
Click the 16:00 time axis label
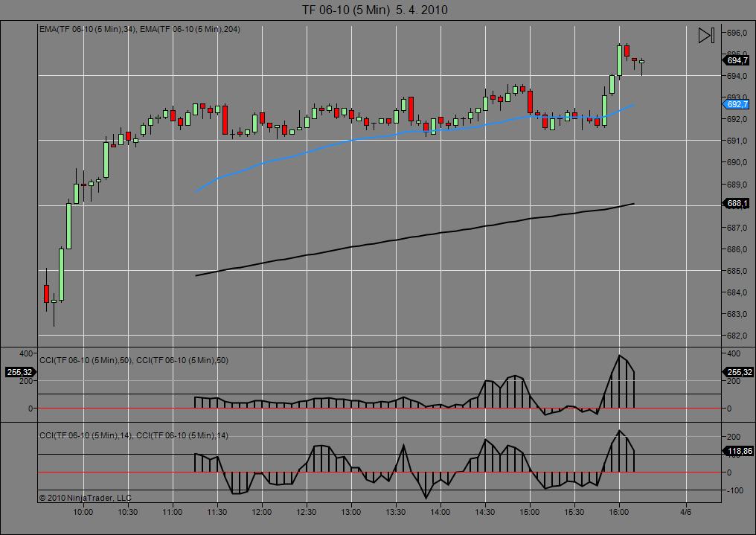pos(619,512)
